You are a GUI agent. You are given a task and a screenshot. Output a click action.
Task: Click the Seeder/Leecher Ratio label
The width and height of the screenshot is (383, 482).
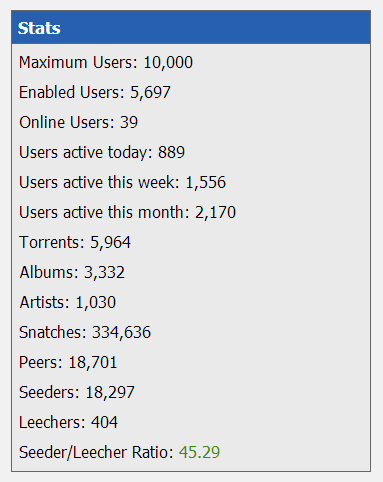click(96, 453)
